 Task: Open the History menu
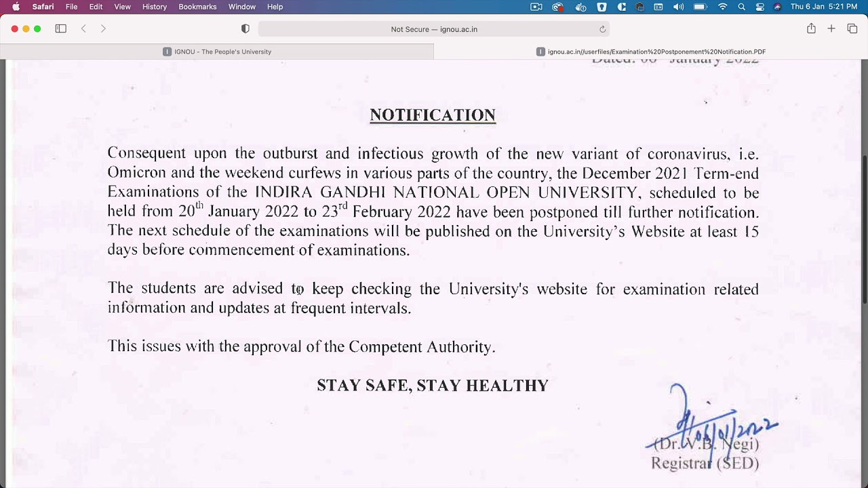[154, 7]
